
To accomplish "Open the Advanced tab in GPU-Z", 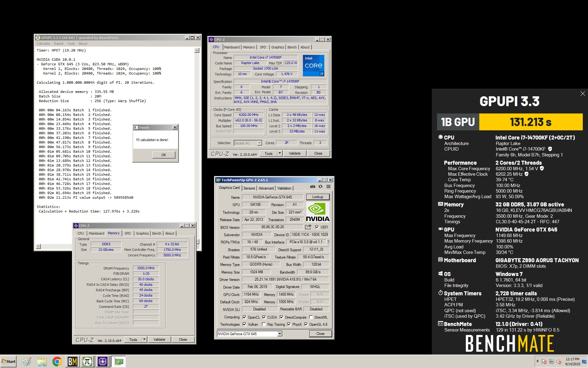I will pyautogui.click(x=266, y=188).
